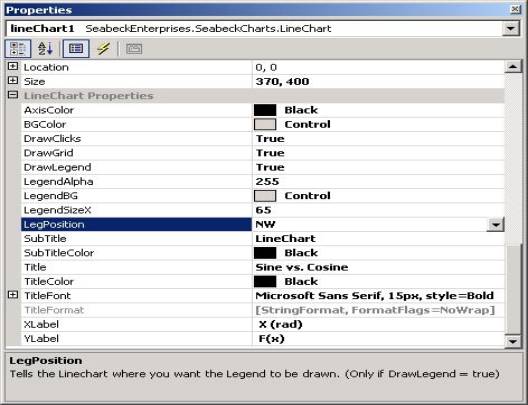Edit Size value 370, 400
Image resolution: width=528 pixels, height=405 pixels.
282,81
